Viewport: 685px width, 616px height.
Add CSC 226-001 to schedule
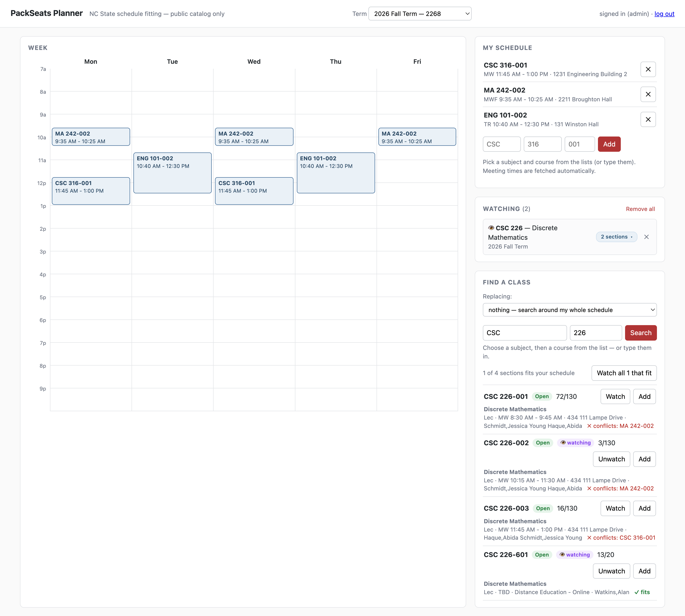click(644, 397)
